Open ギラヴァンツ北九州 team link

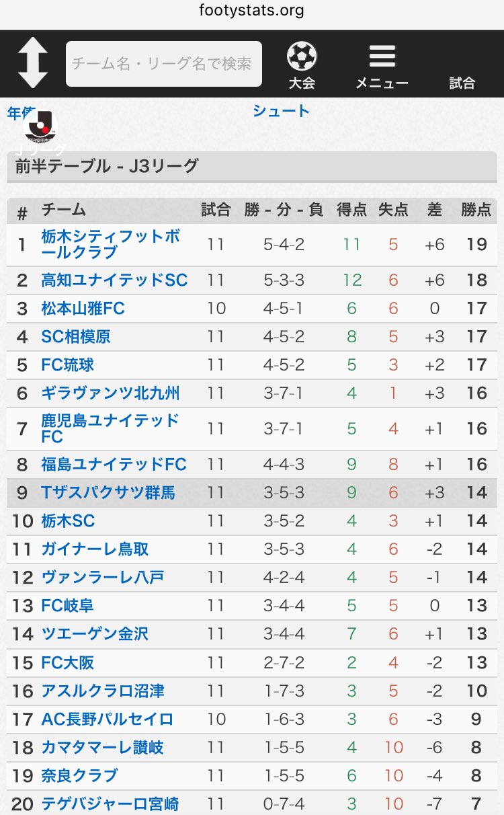coord(110,393)
